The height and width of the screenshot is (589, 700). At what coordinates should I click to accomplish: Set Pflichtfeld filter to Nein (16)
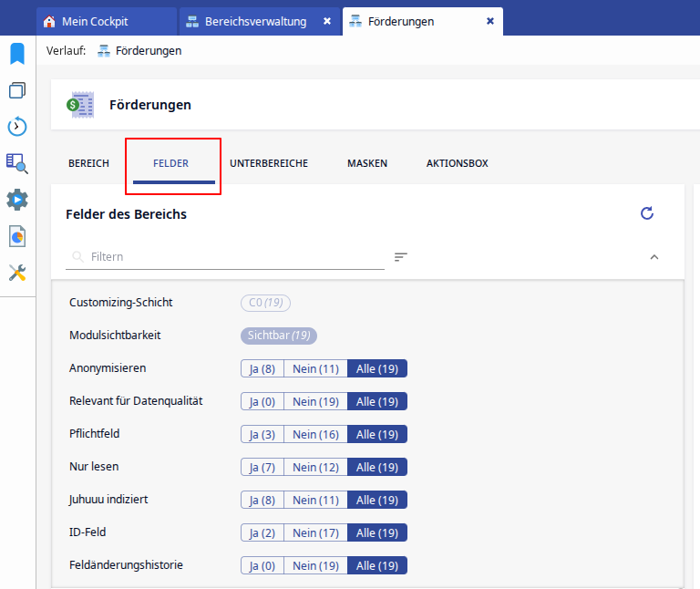tap(315, 434)
